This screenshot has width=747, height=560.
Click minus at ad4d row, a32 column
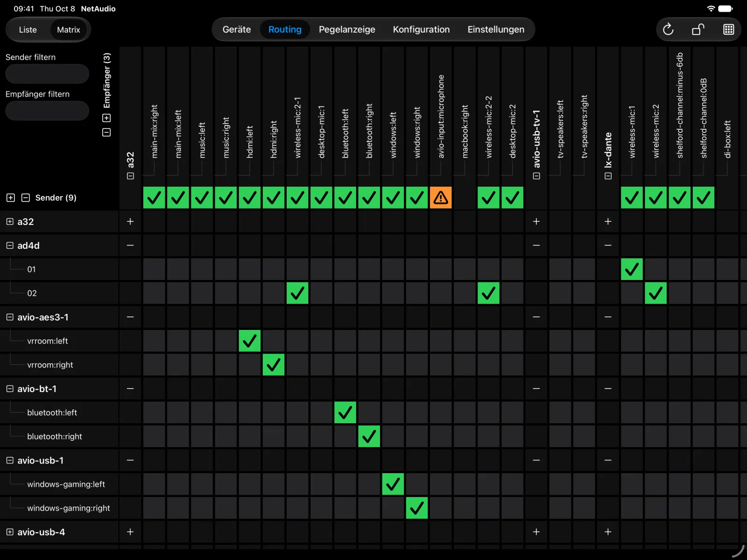[130, 245]
